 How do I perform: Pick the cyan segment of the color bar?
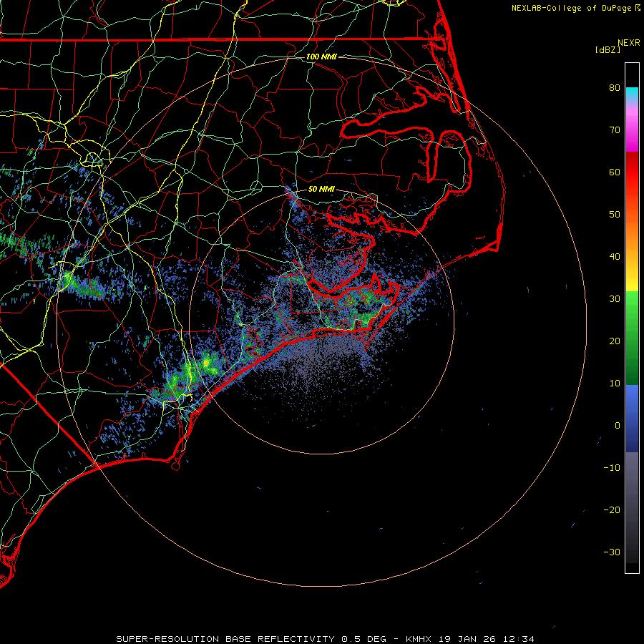pos(632,94)
